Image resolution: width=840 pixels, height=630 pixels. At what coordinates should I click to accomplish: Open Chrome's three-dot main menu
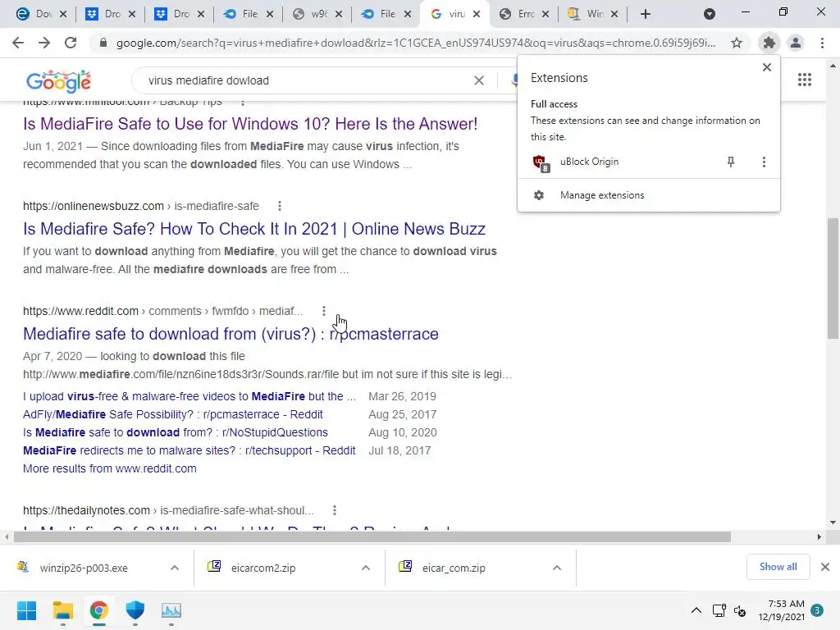tap(822, 43)
